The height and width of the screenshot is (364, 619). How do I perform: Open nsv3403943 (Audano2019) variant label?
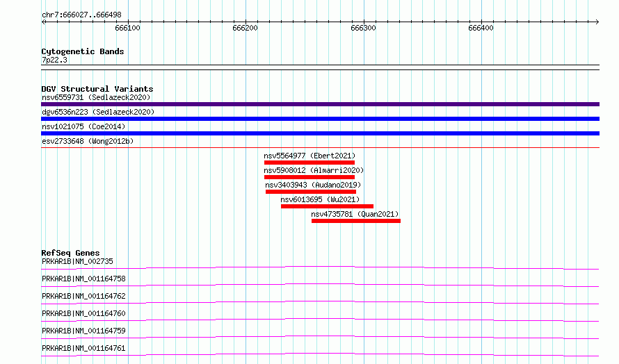pyautogui.click(x=313, y=185)
